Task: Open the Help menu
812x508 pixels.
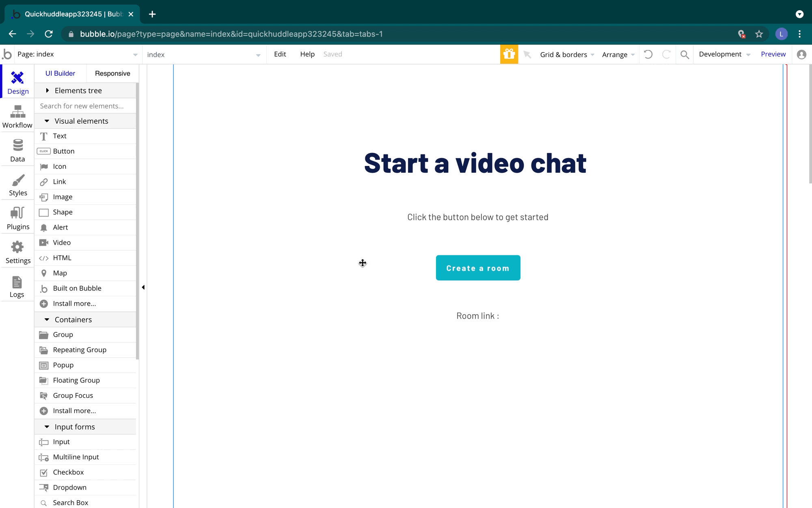Action: click(x=307, y=54)
